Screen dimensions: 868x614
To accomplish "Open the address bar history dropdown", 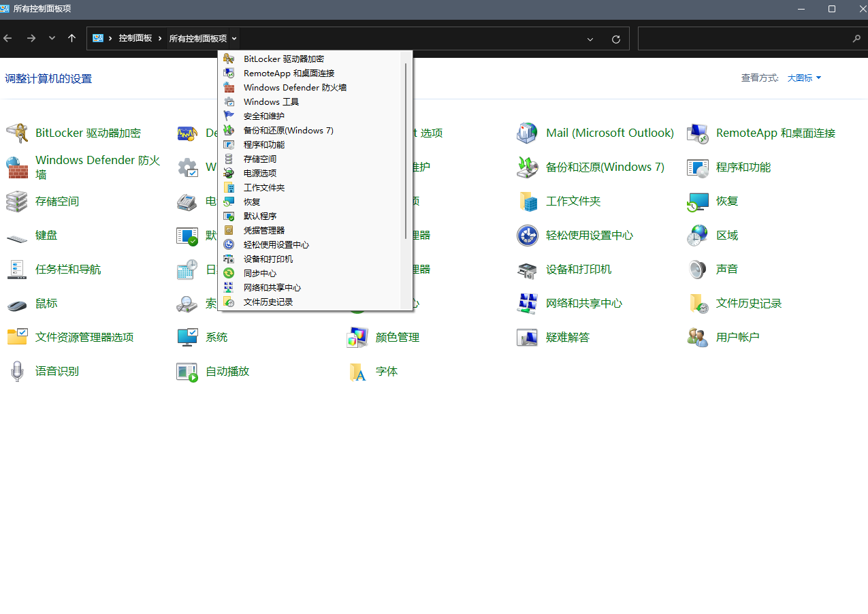I will point(590,39).
